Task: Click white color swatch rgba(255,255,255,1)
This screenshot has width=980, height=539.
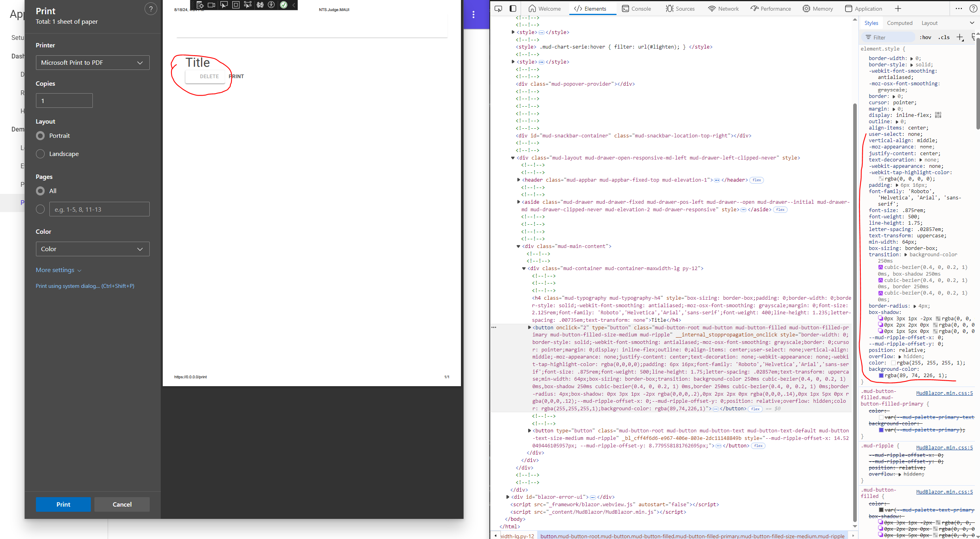Action: [893, 363]
